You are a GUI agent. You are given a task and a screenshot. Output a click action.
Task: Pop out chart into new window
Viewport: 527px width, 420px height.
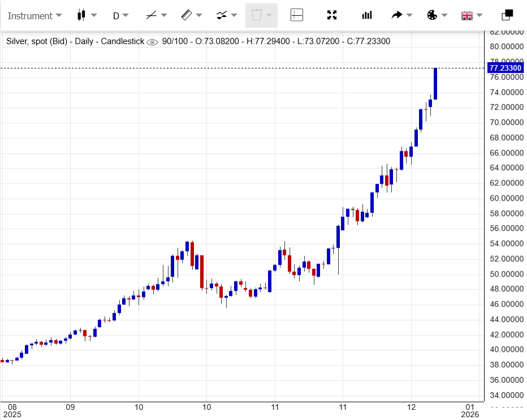pos(507,15)
